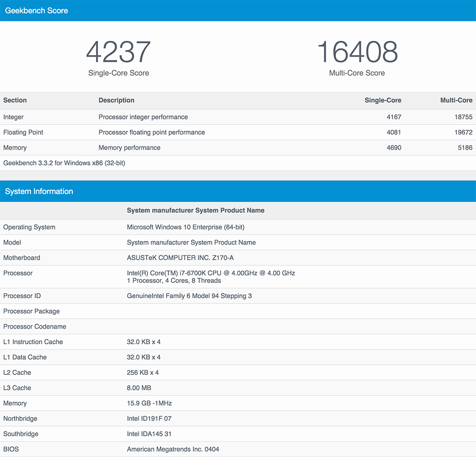
Task: Select the 'Single-Core Score' label
Action: pyautogui.click(x=119, y=73)
